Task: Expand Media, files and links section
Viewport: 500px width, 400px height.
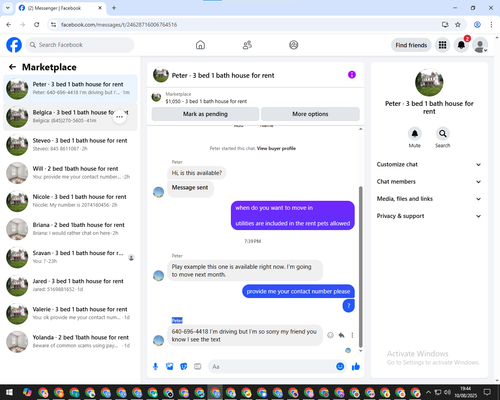Action: coord(429,199)
